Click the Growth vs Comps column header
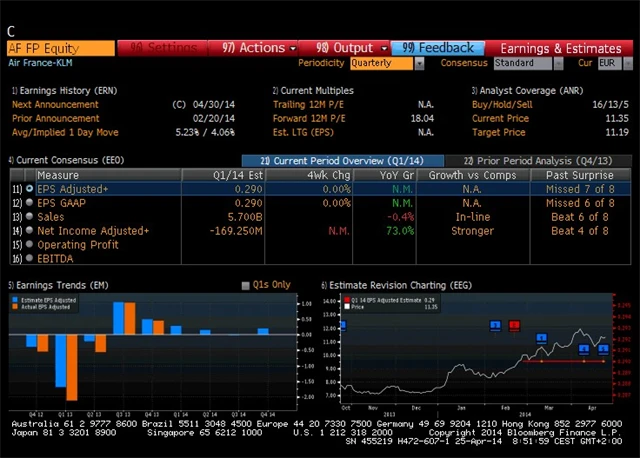 point(473,175)
